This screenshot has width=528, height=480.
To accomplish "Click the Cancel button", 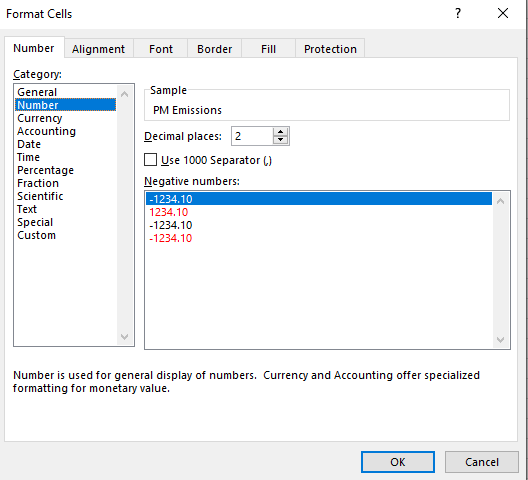I will [x=482, y=462].
